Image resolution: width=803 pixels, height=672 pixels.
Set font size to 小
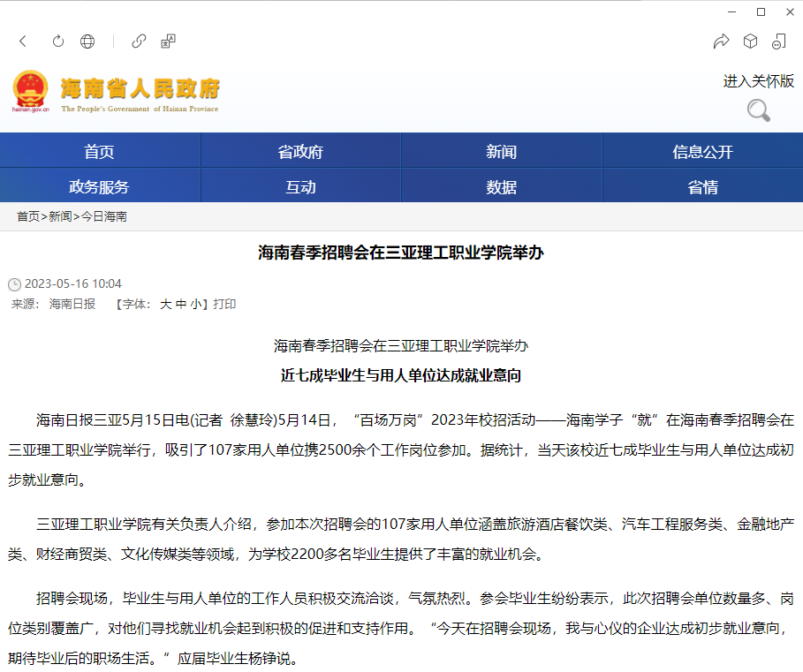(x=194, y=305)
